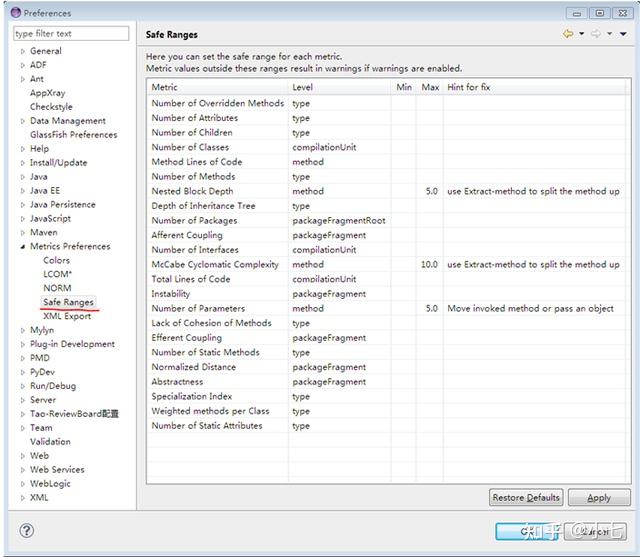Select PyDev tree item

click(x=42, y=372)
